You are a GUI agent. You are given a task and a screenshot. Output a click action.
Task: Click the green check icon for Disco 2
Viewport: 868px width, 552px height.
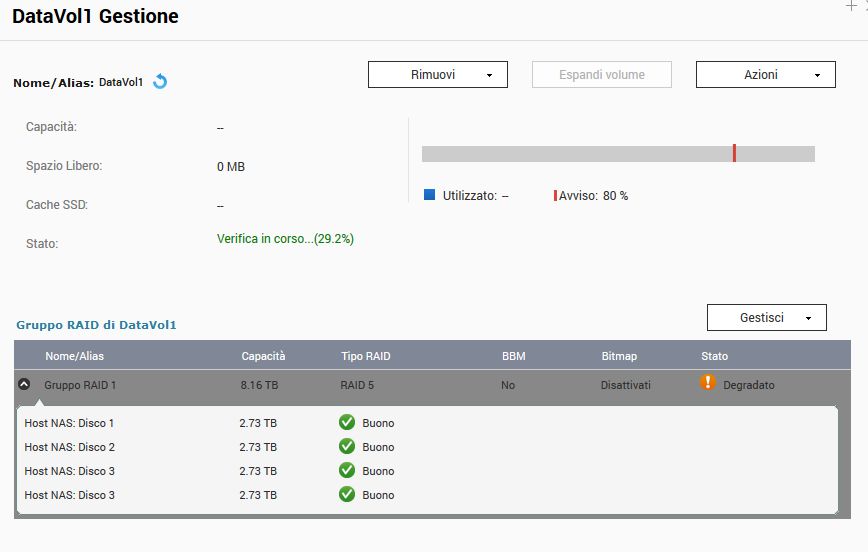click(x=347, y=447)
